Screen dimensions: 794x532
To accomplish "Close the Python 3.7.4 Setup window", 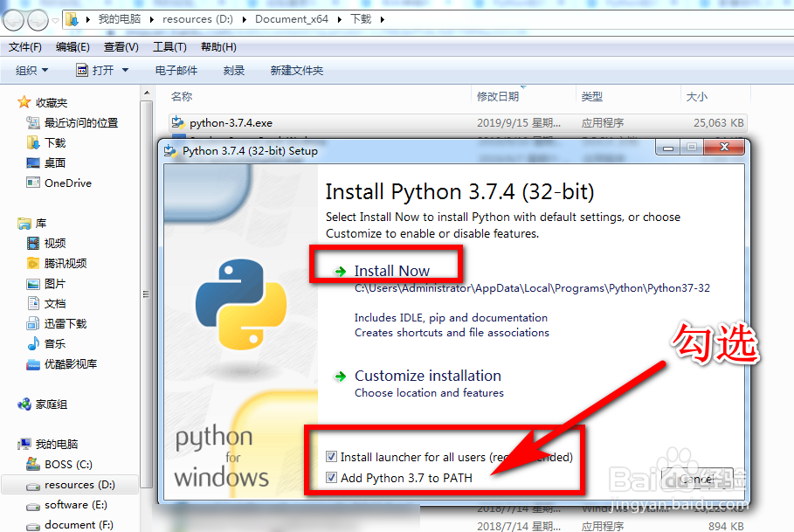I will click(724, 148).
